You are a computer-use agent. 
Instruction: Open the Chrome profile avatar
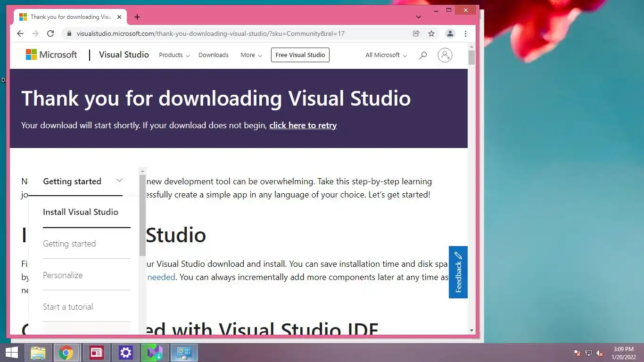coord(450,33)
